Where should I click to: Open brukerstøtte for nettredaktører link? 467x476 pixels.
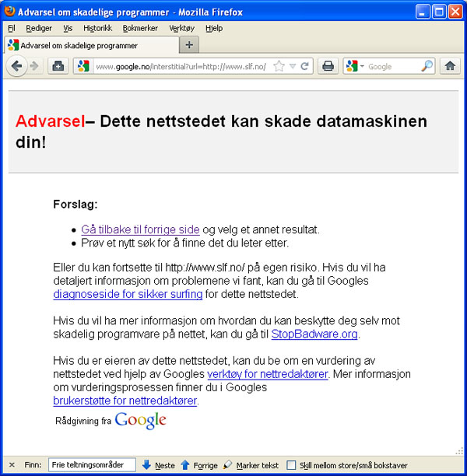(x=125, y=401)
